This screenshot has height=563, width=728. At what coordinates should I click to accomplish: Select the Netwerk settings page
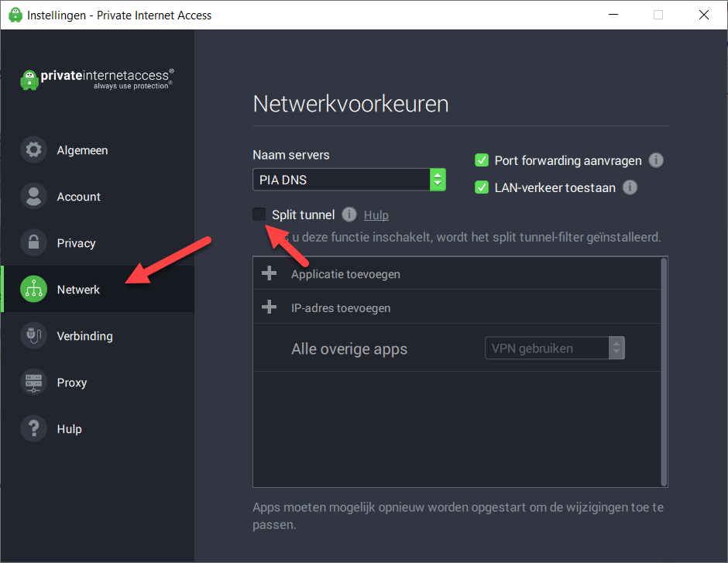click(98, 289)
